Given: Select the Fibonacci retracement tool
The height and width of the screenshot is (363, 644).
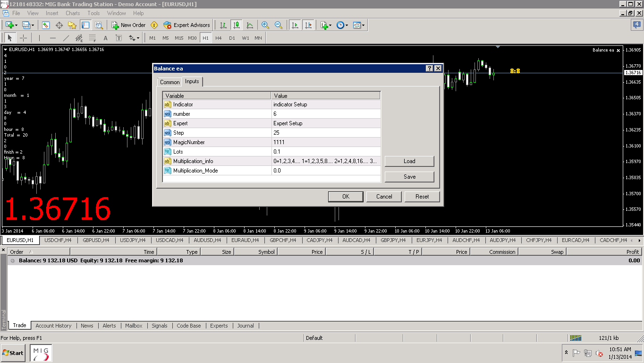Looking at the screenshot, I should click(92, 38).
